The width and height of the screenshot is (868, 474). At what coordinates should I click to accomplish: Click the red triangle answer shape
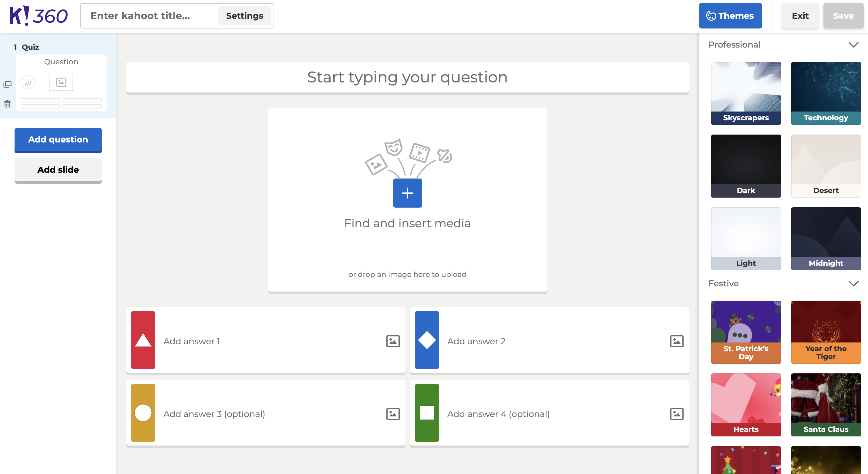pyautogui.click(x=143, y=340)
